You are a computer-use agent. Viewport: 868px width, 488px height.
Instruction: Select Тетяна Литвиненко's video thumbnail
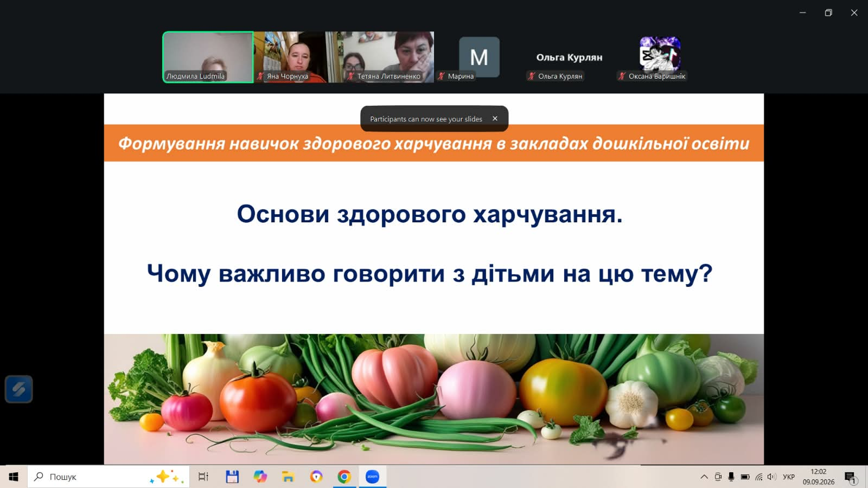coord(380,57)
